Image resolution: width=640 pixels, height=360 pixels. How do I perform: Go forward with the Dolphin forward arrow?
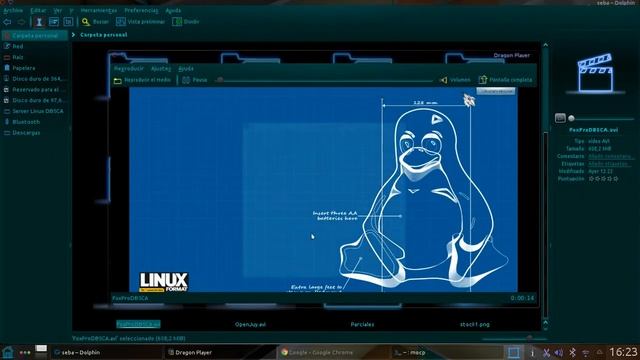(21, 22)
